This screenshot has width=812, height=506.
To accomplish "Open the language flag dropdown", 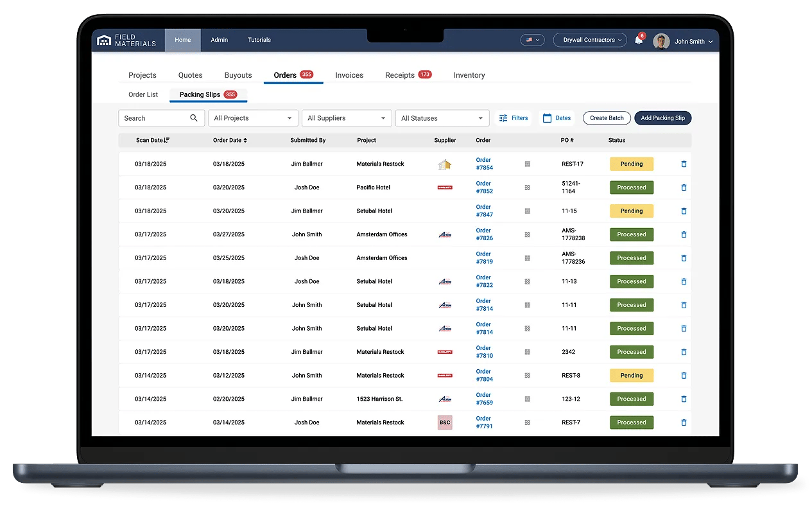I will [532, 40].
